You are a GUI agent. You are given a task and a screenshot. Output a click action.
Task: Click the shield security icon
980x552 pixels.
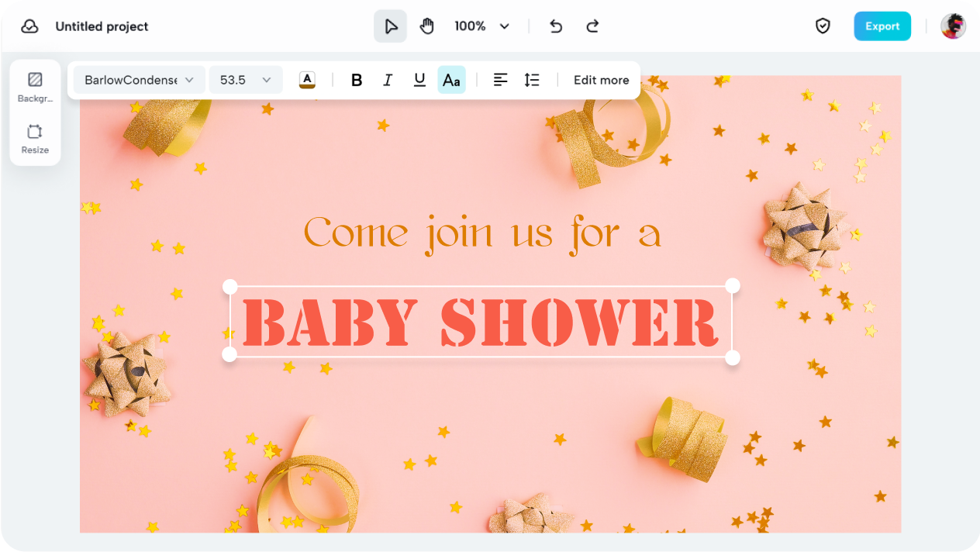[823, 26]
